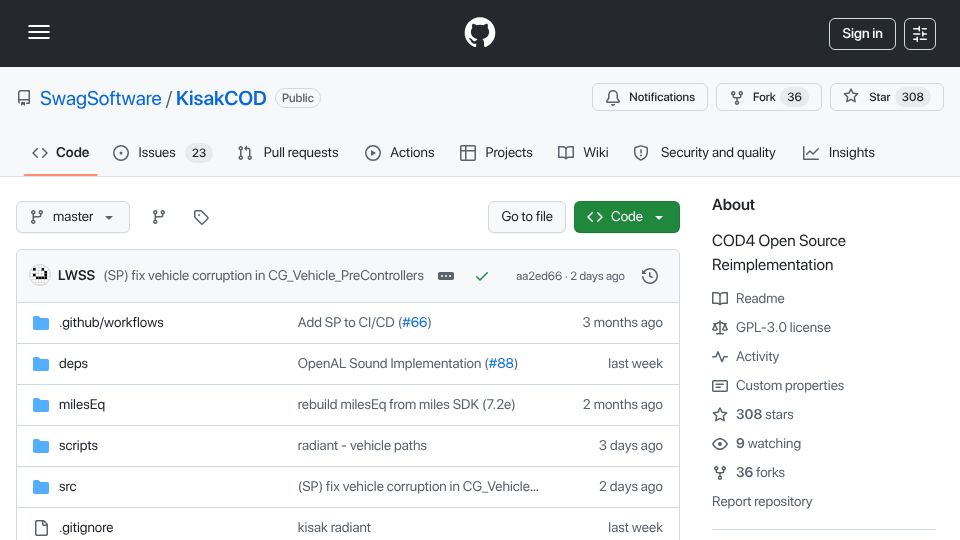Click the Go to file button

[527, 217]
